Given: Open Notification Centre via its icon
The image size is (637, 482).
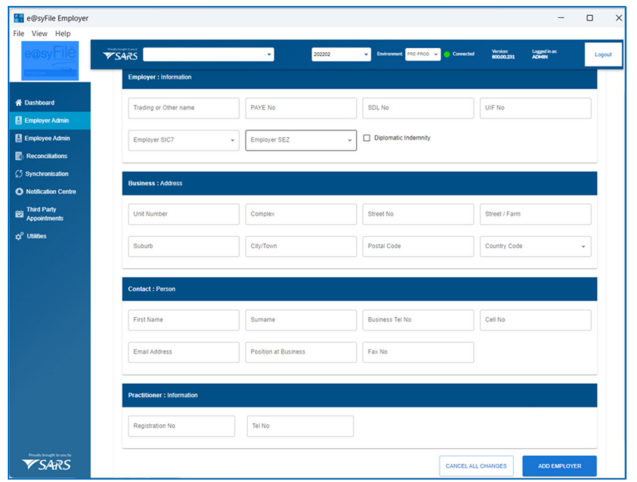Looking at the screenshot, I should coord(18,191).
